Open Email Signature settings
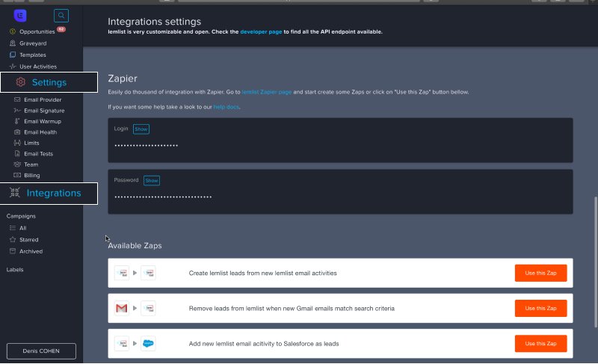 click(44, 111)
